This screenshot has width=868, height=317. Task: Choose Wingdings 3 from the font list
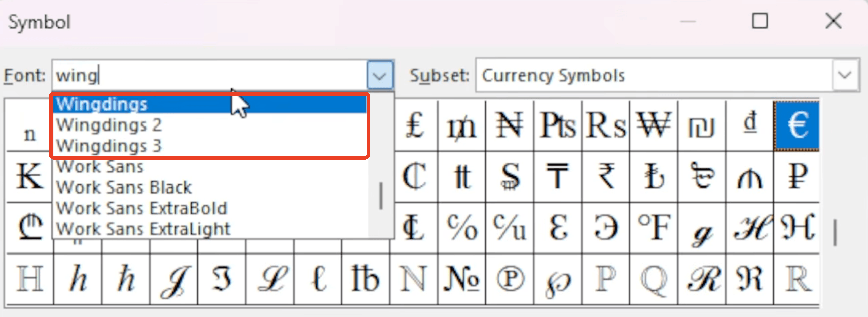coord(210,146)
